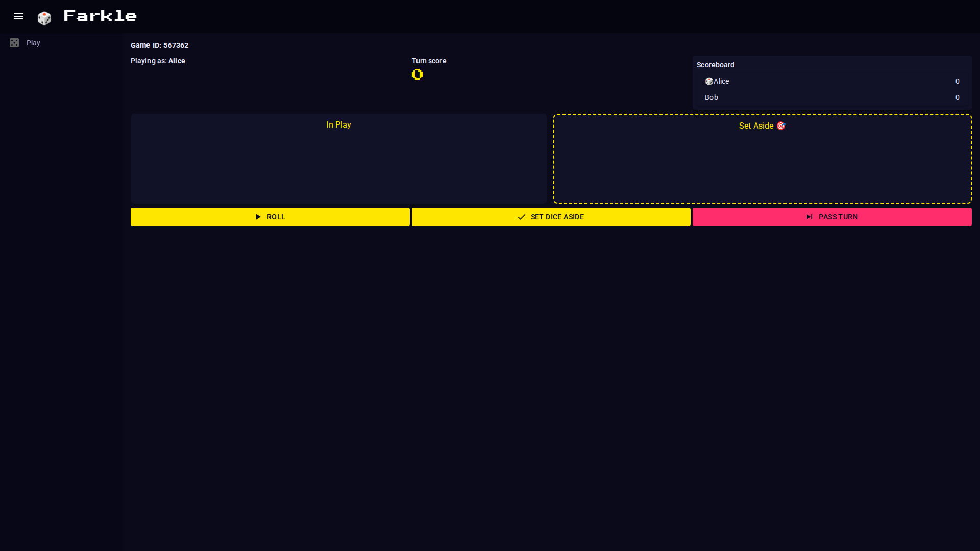This screenshot has width=980, height=551.
Task: Click Bob's score value in scoreboard
Action: pos(957,97)
